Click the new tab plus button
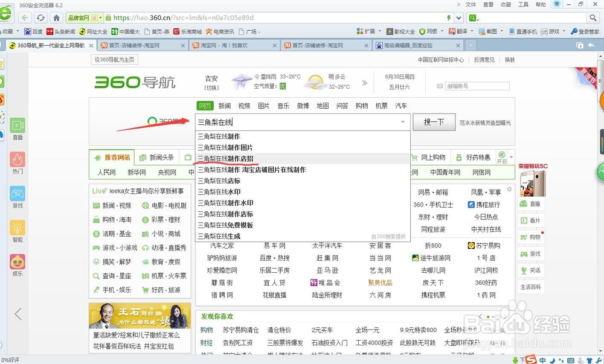The height and width of the screenshot is (364, 604). pyautogui.click(x=471, y=45)
